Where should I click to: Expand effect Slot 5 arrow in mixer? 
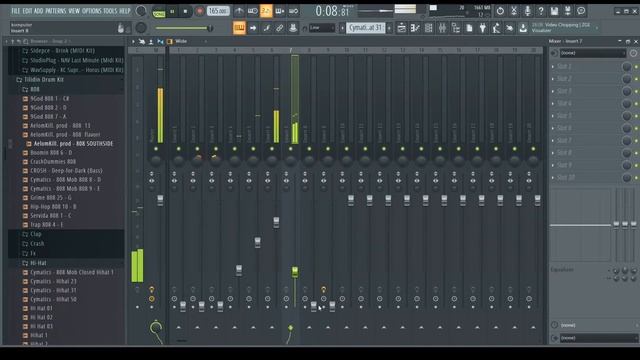pos(553,116)
